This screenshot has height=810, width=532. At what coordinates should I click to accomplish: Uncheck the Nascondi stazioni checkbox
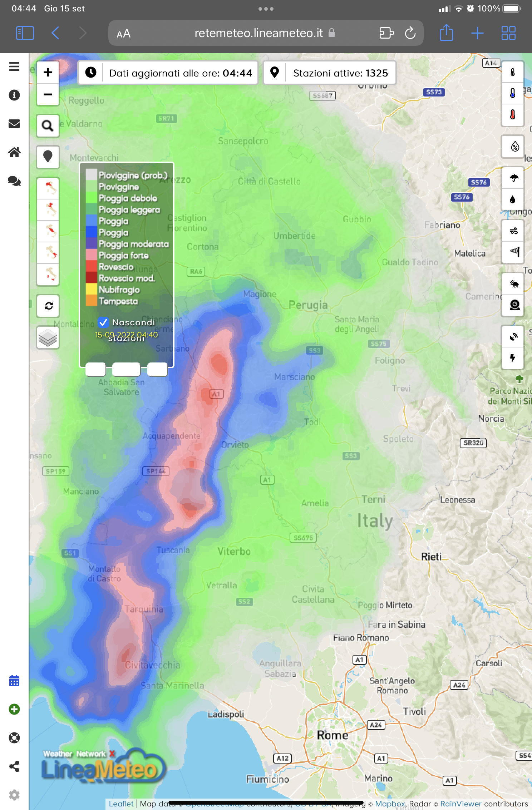(x=103, y=322)
